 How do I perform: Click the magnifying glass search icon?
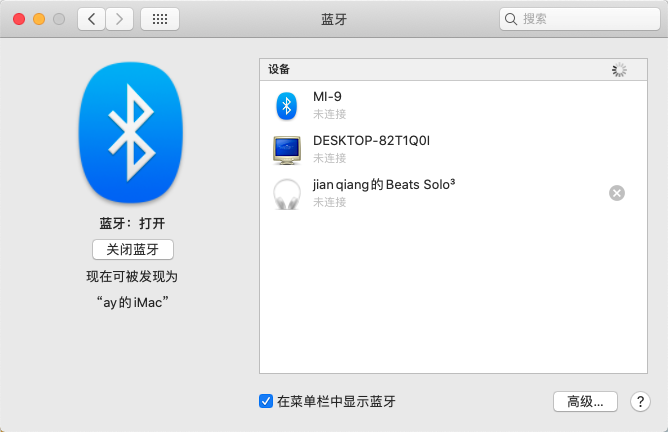[x=510, y=19]
